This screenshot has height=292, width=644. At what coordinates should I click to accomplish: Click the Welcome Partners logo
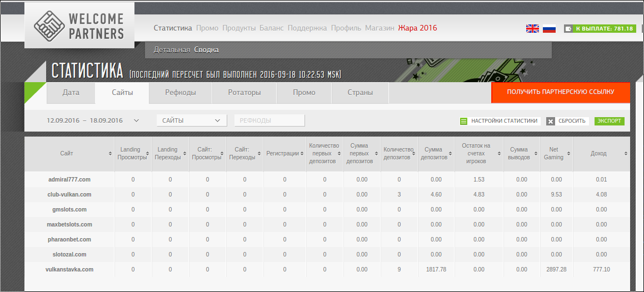tap(79, 26)
